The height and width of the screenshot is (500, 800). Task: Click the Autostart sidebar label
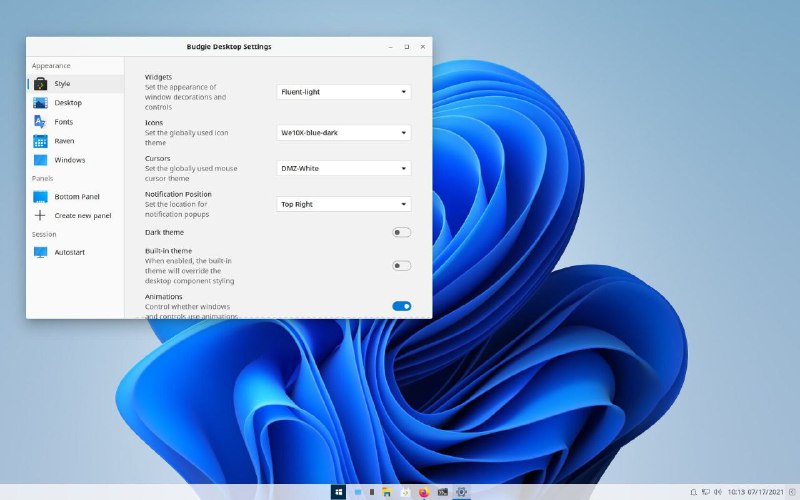pyautogui.click(x=69, y=252)
